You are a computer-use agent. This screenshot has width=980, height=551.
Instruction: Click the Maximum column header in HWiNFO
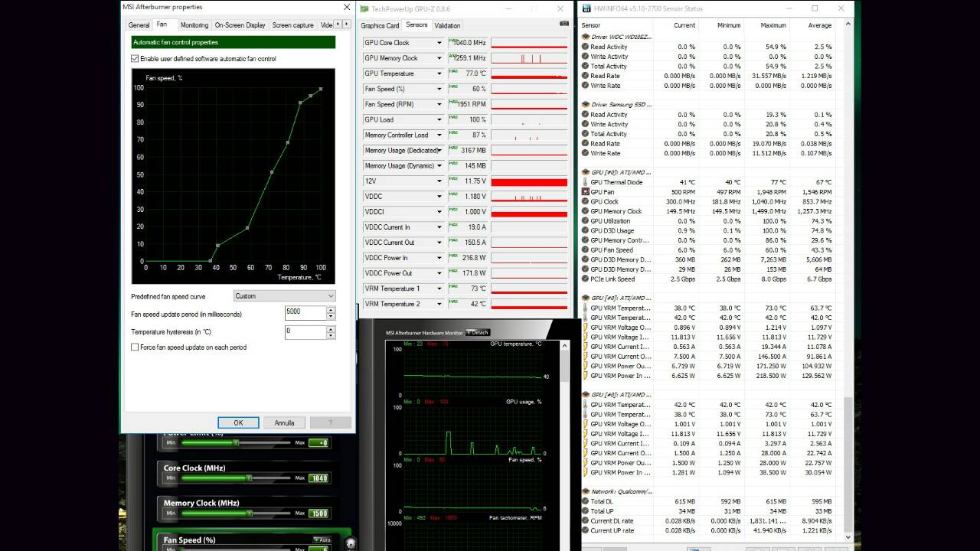point(773,25)
